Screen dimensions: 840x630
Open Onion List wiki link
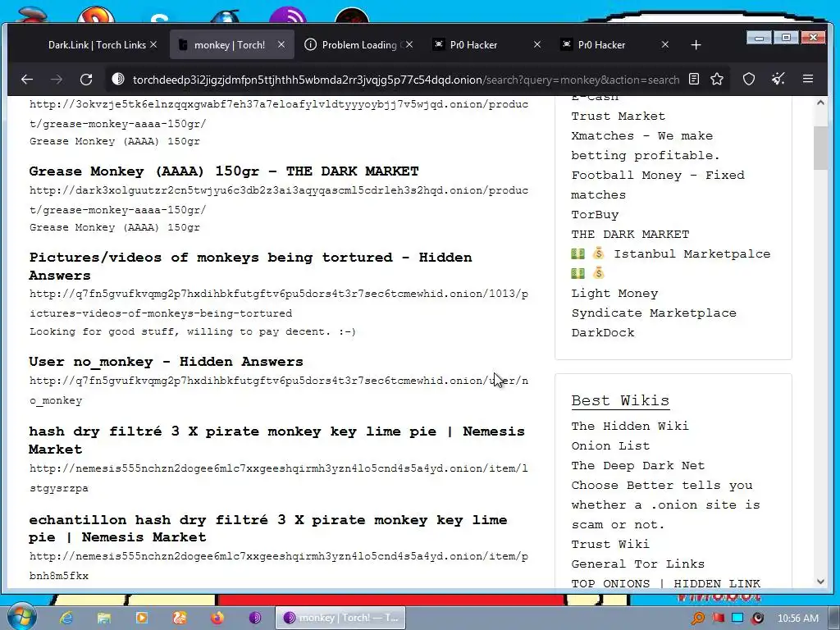point(610,445)
